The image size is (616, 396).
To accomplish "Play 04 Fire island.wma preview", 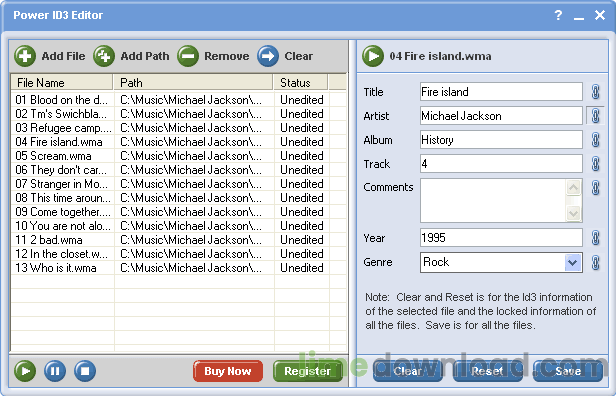I will (x=373, y=56).
